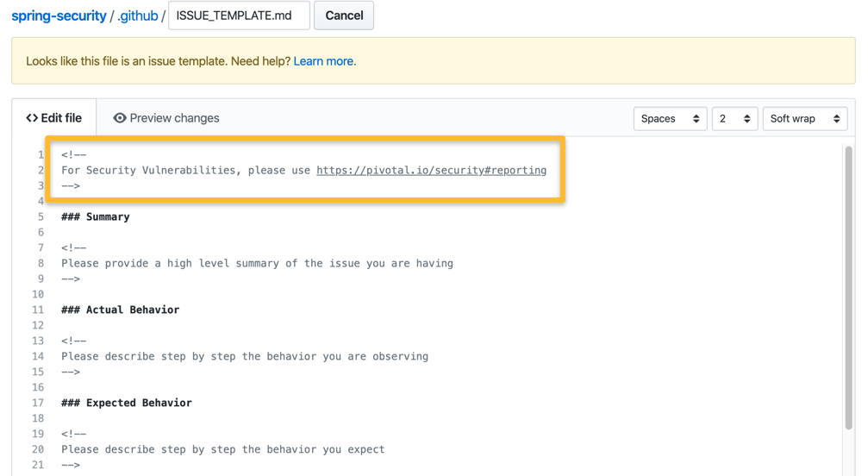868x476 pixels.
Task: Click line number 5 in the gutter
Action: tap(40, 217)
